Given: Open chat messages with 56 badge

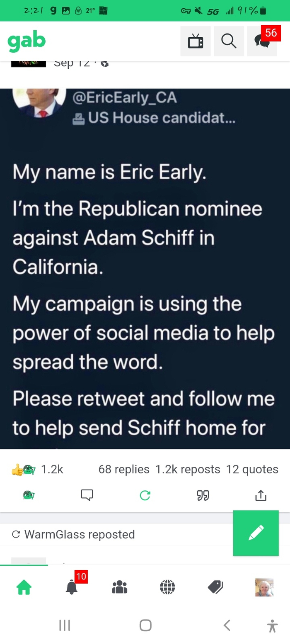Looking at the screenshot, I should pyautogui.click(x=262, y=41).
